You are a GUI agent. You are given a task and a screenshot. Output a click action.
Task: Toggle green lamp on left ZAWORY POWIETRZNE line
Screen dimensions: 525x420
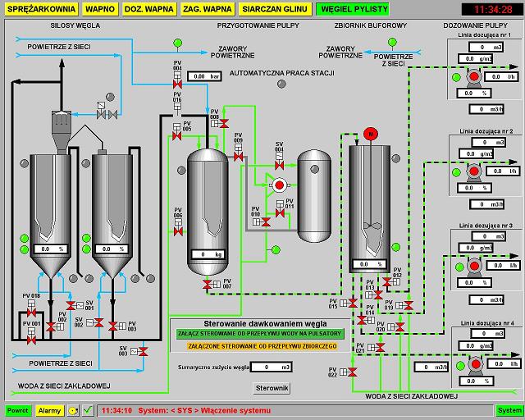pos(177,43)
